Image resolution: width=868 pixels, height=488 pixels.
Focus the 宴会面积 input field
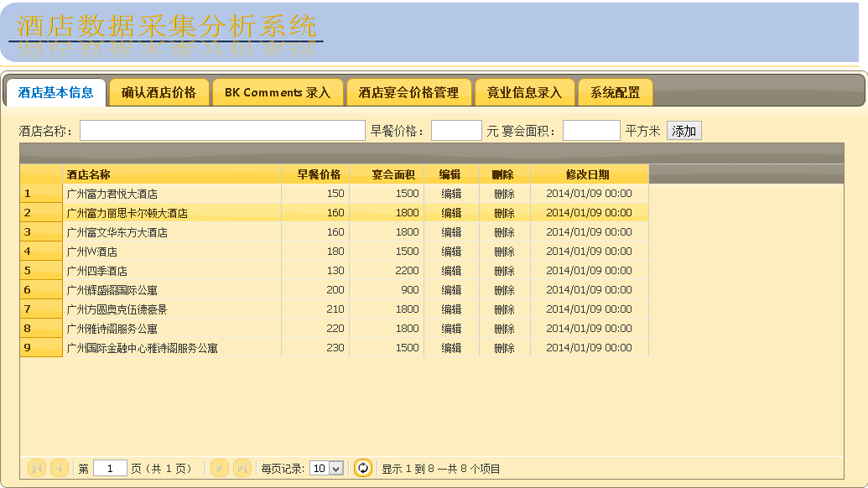[591, 131]
